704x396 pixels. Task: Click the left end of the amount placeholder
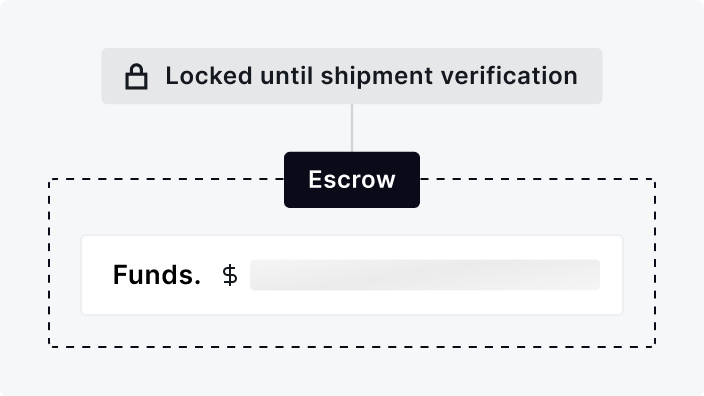coord(259,275)
